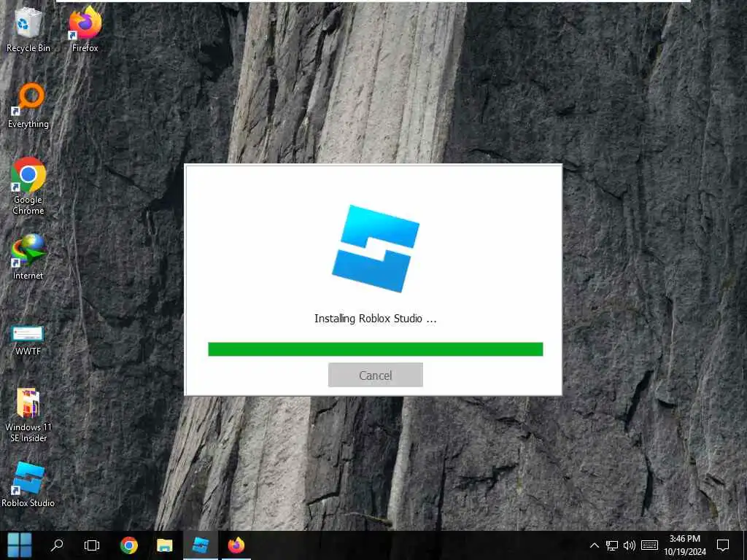
Task: Open Task View from taskbar
Action: (x=91, y=545)
